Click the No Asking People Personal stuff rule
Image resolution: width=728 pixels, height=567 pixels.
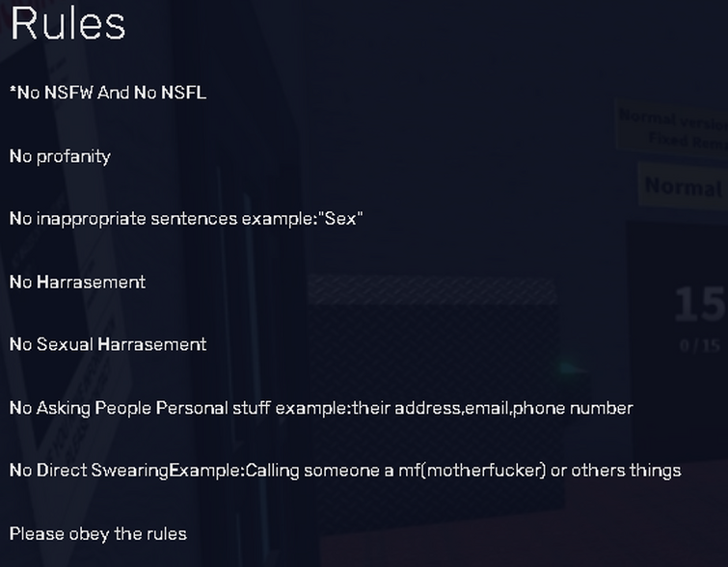coord(321,408)
